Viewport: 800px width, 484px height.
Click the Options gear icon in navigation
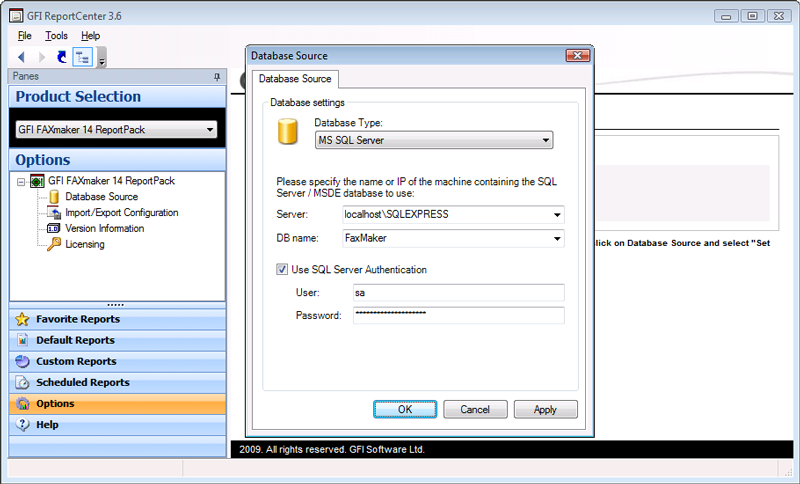22,404
